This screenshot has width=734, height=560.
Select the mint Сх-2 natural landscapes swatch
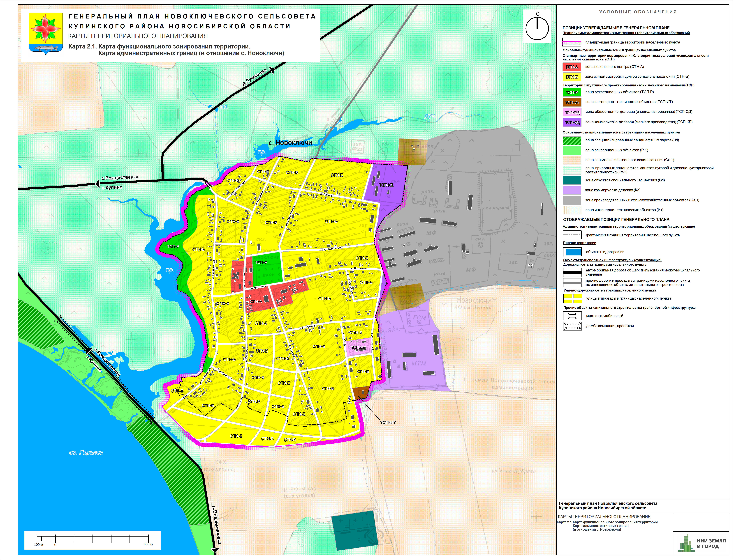tap(572, 170)
